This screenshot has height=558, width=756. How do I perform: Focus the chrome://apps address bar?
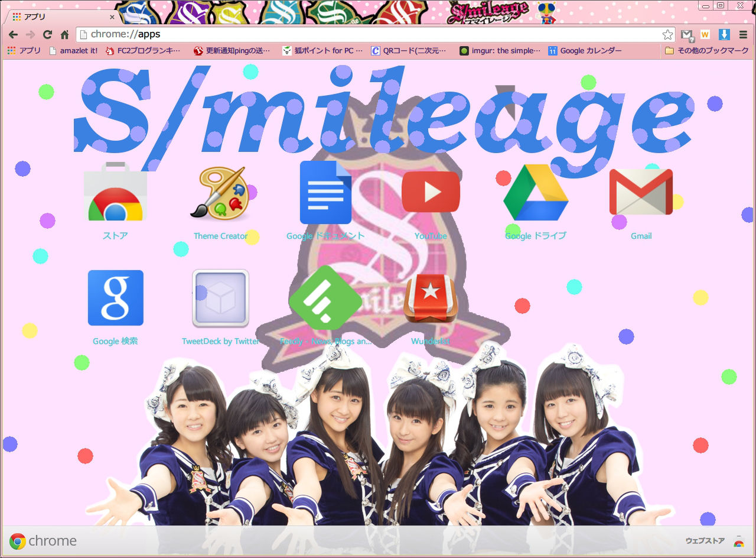click(x=376, y=34)
